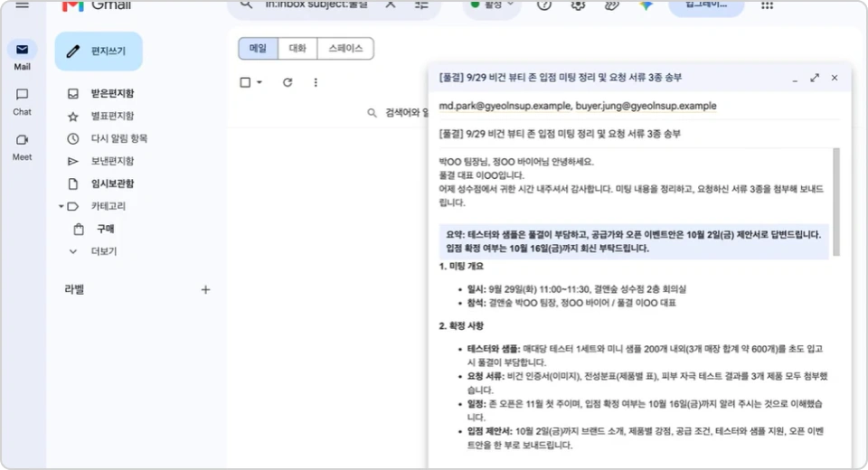Viewport: 868px width, 470px height.
Task: Tick the select-all messages checkbox
Action: pyautogui.click(x=245, y=82)
